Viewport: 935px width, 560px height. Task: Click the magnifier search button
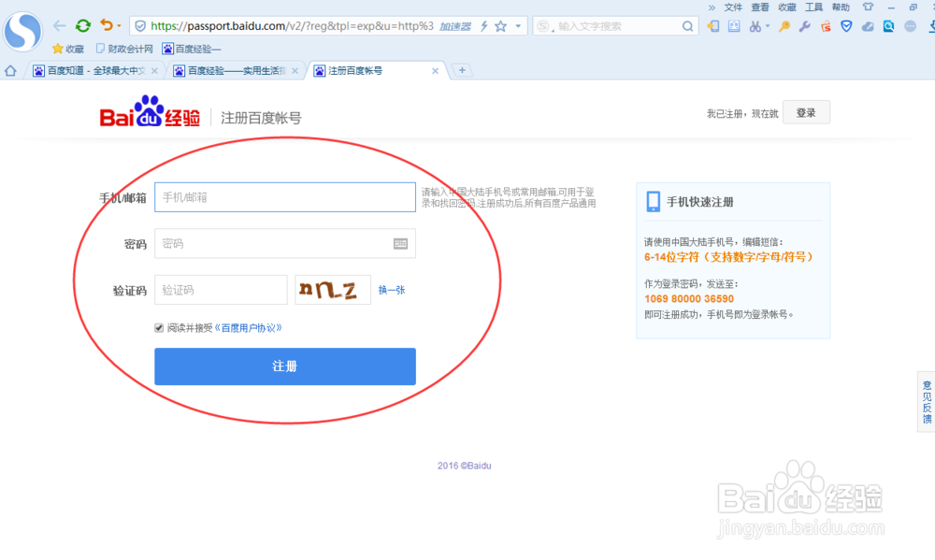pyautogui.click(x=687, y=26)
